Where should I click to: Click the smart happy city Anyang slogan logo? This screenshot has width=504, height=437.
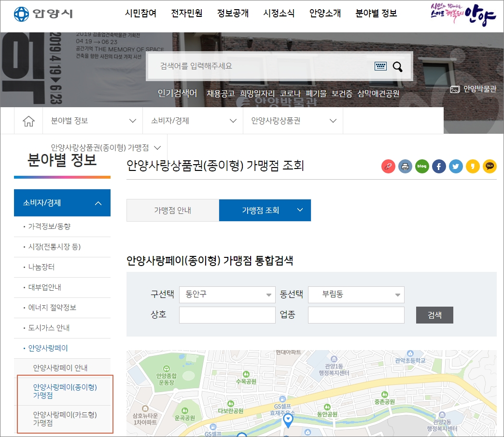click(x=463, y=14)
